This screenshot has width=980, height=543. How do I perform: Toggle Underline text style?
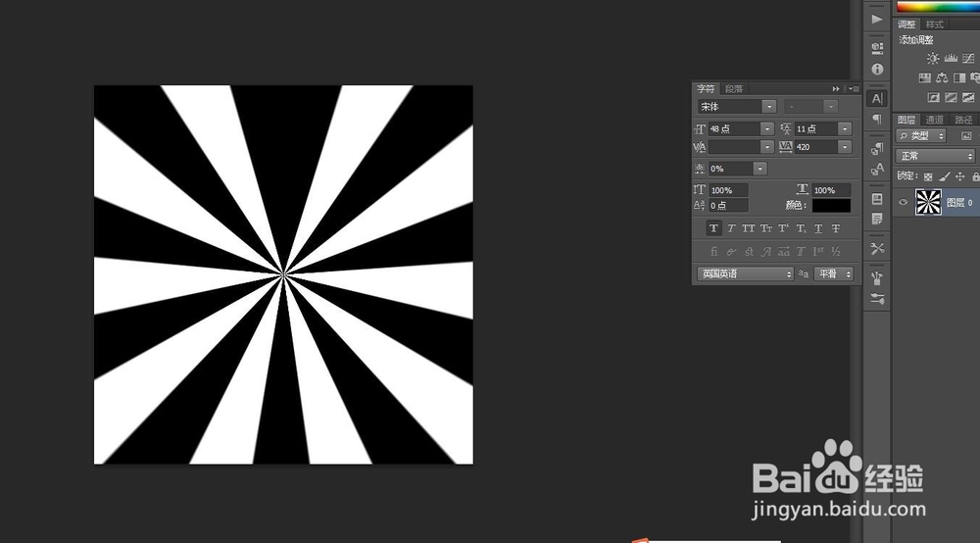click(x=818, y=228)
